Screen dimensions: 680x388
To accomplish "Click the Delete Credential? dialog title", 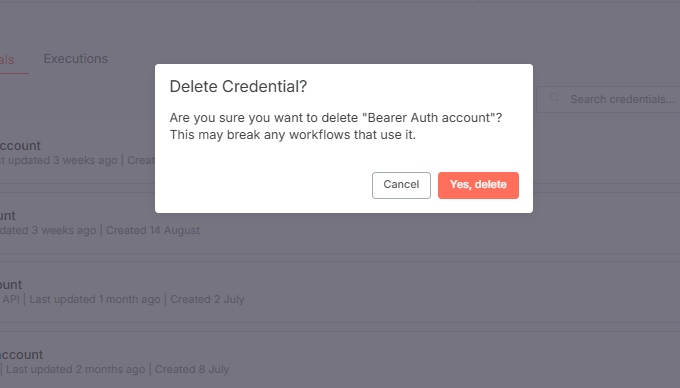I will 238,86.
